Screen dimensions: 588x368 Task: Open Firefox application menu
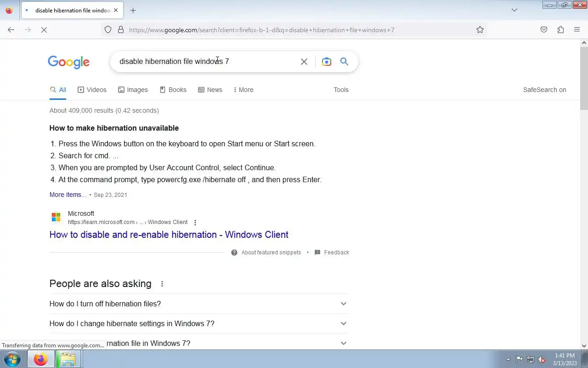coord(577,30)
